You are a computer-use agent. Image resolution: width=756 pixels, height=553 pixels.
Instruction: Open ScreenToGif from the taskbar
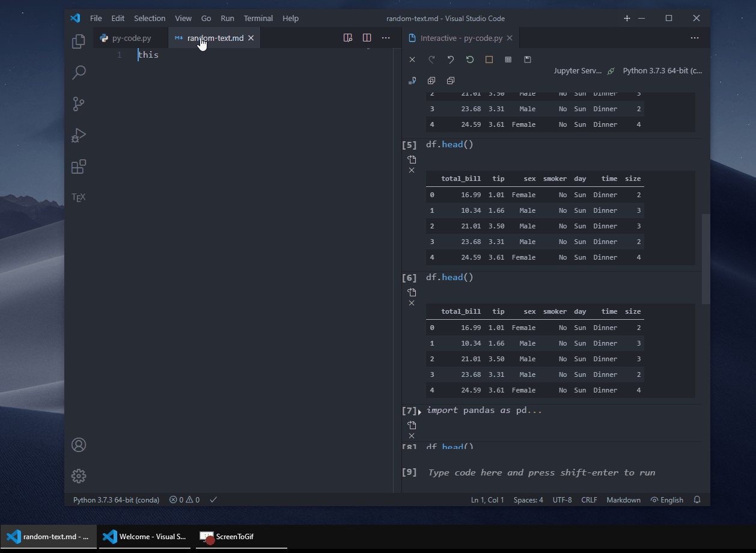click(242, 537)
